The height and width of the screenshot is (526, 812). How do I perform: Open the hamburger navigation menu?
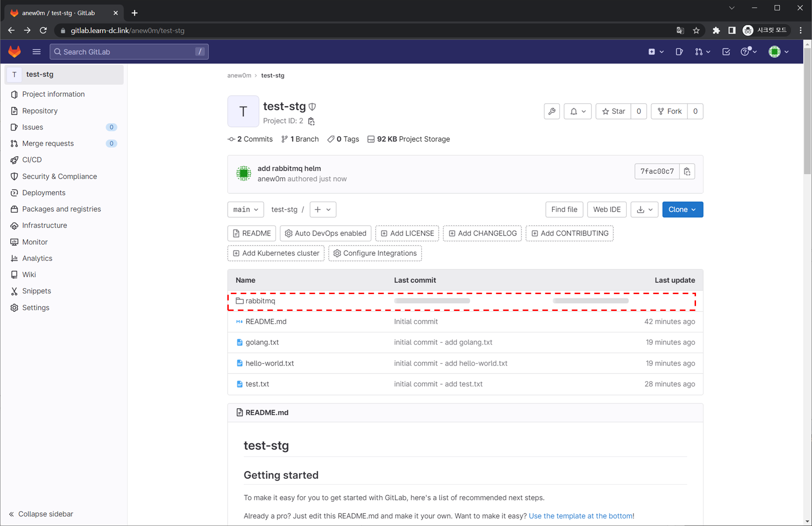coord(36,51)
